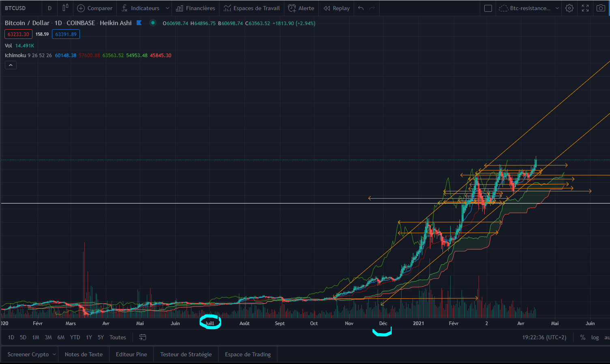Expand Screener Crypto dropdown arrow
610x364 pixels.
click(x=54, y=354)
